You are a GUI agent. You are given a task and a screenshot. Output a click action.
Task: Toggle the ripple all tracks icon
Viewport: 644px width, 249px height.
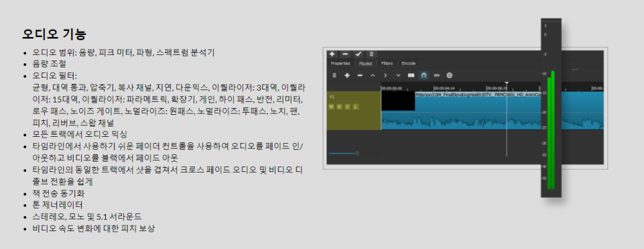[449, 76]
